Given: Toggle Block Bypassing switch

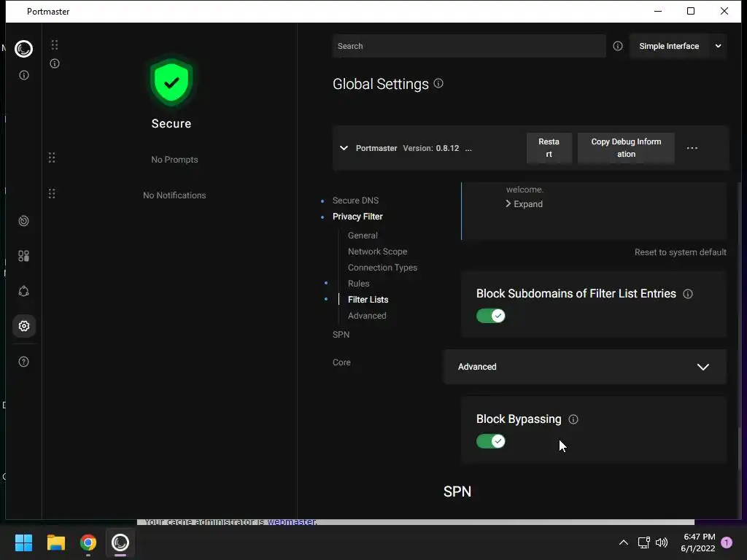Looking at the screenshot, I should (x=491, y=441).
